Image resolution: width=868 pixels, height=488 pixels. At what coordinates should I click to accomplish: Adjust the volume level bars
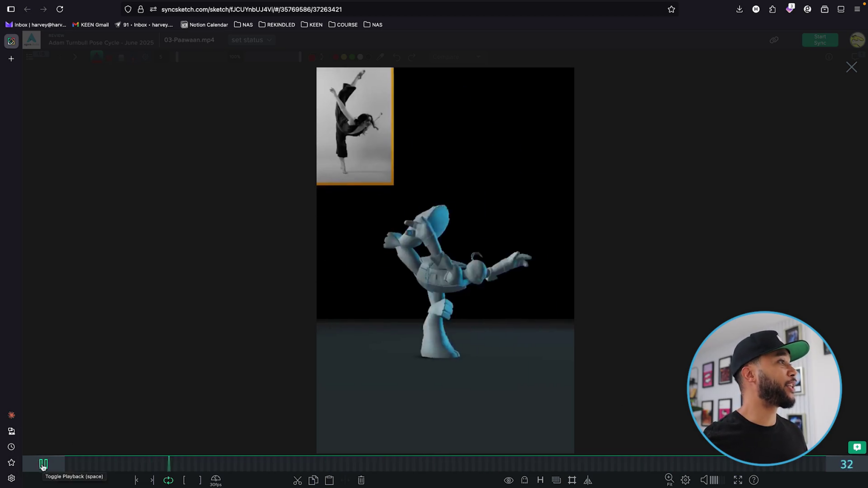click(714, 480)
